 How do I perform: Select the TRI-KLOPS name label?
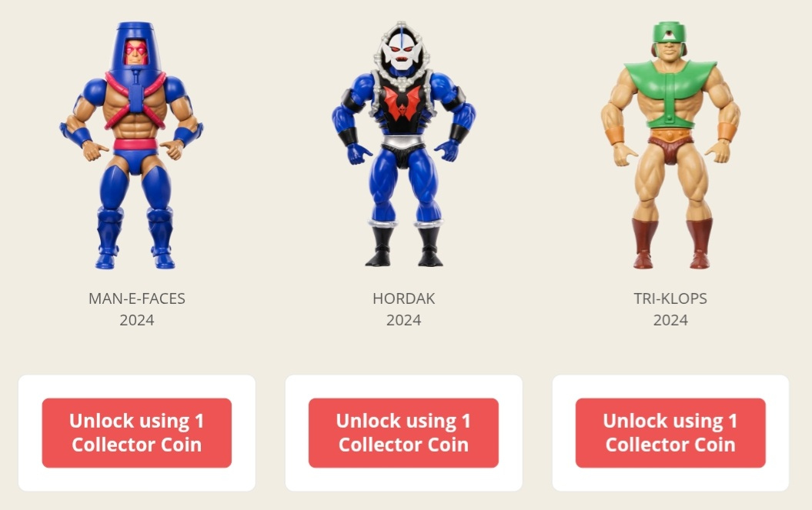[670, 298]
